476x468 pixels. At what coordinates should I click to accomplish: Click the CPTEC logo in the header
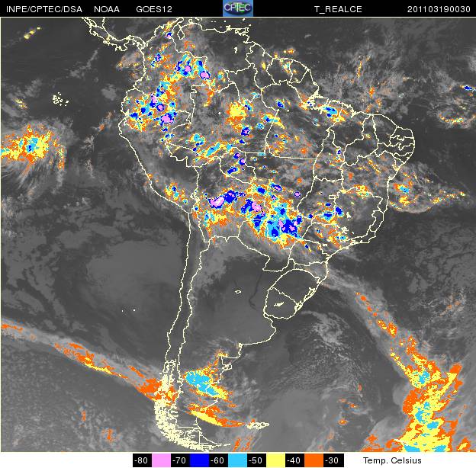pos(238,8)
